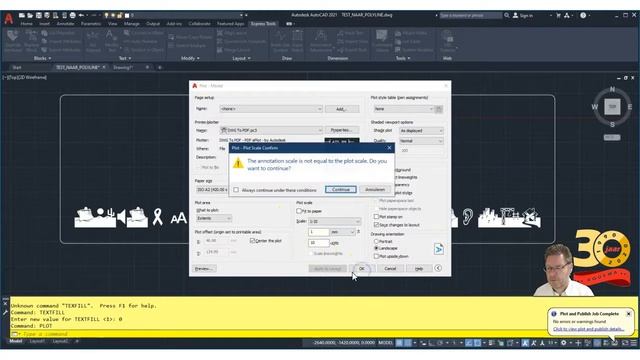The height and width of the screenshot is (360, 640).
Task: Open the AutoCAD application menu
Action: click(x=9, y=19)
